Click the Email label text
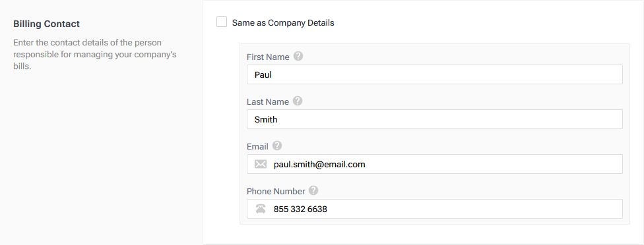Screen dimensions: 644x245 [x=257, y=147]
